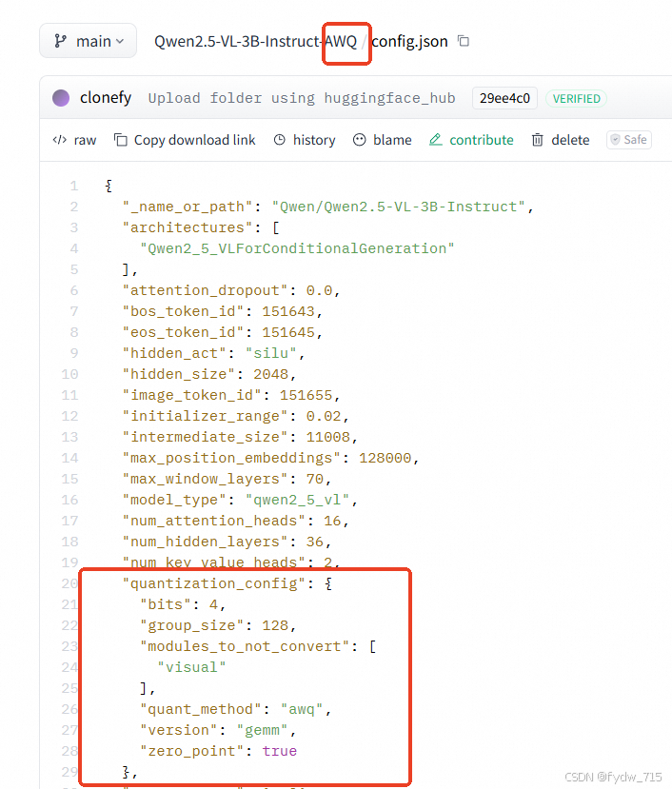Click the "gemm" version value
The image size is (672, 789).
(262, 730)
